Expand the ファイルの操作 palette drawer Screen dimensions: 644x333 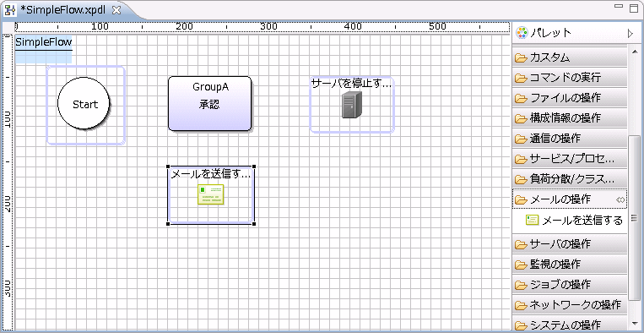point(570,98)
